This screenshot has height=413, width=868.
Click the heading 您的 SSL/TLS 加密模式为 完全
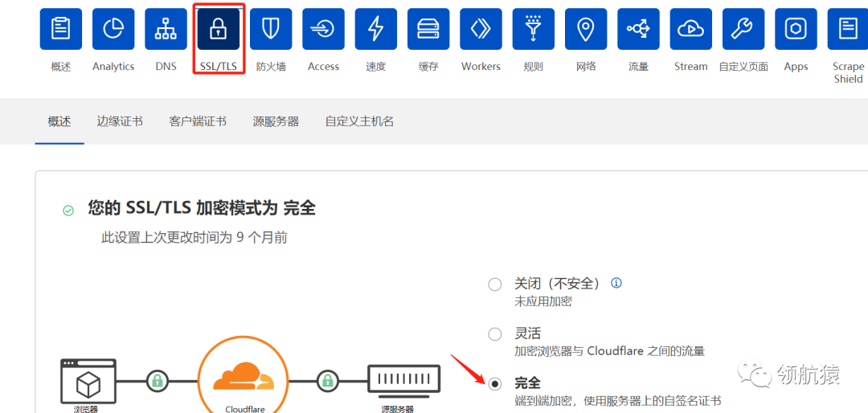click(x=202, y=209)
